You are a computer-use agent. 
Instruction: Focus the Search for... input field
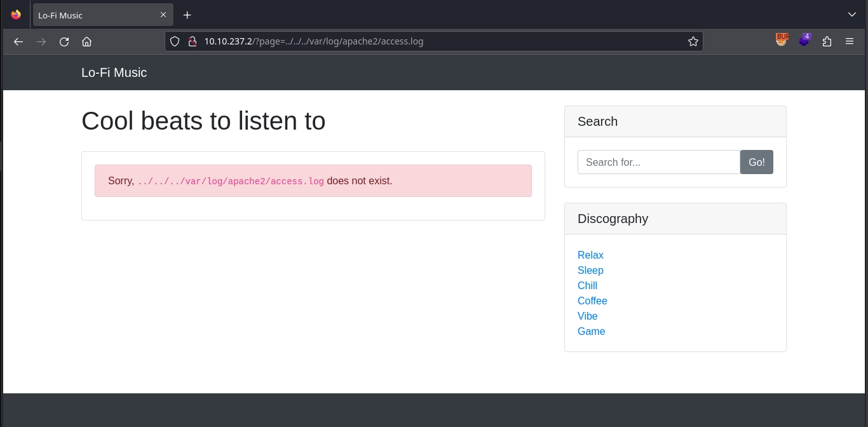(658, 162)
